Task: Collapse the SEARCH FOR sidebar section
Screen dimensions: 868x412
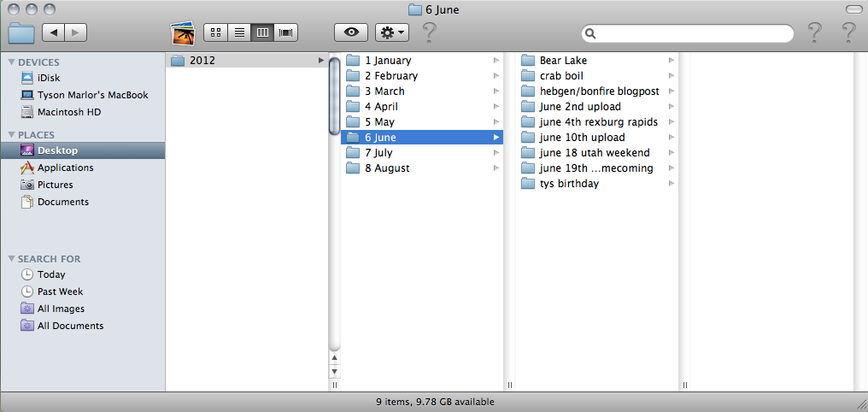Action: 12,259
